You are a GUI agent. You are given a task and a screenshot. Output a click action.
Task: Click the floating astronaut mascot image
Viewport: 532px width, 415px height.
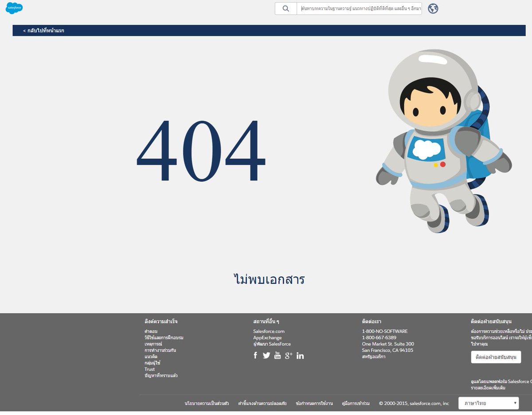(x=443, y=141)
